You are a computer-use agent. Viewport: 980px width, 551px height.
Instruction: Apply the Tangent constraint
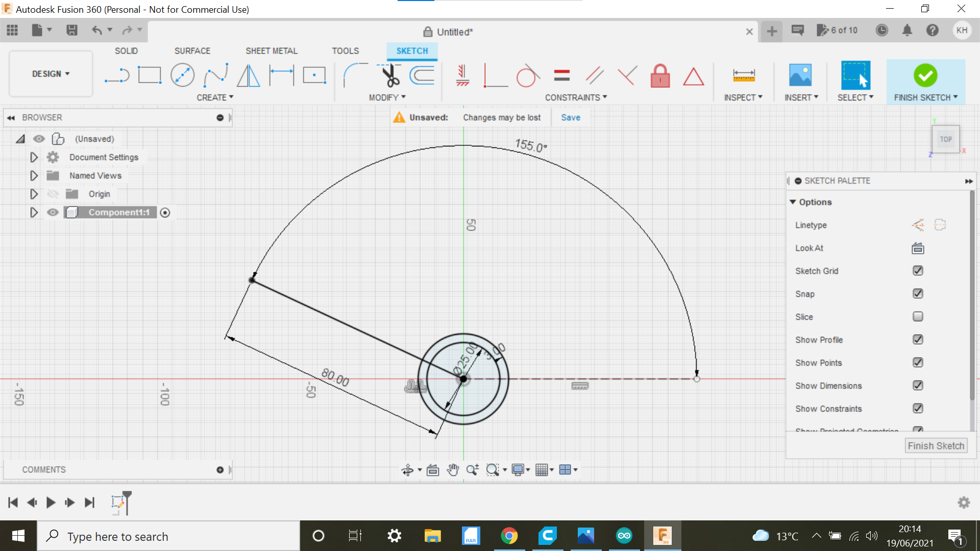[528, 76]
